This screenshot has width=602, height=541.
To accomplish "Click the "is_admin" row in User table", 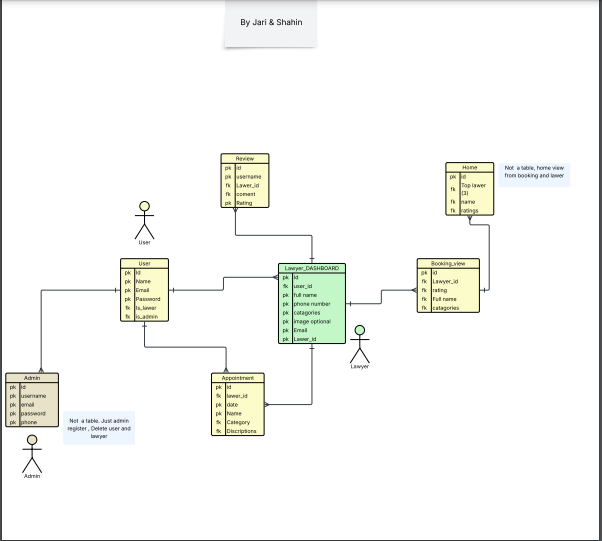I will pos(144,317).
